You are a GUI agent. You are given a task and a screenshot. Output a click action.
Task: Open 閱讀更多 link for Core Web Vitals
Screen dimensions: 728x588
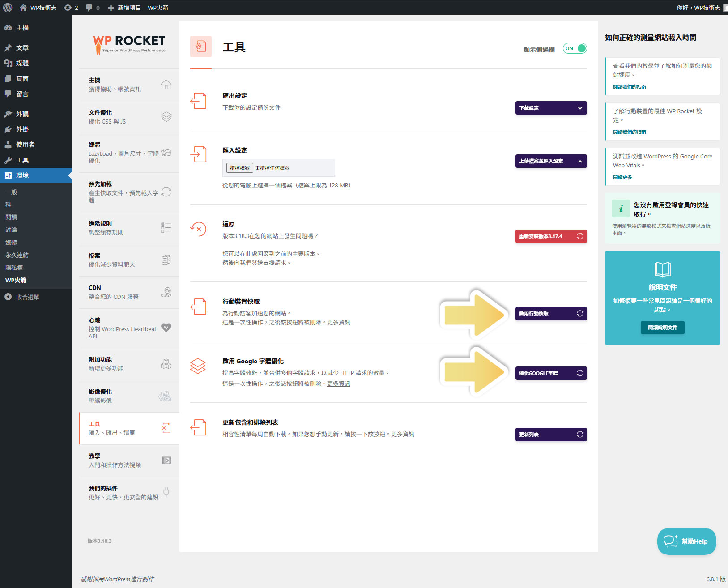pos(622,177)
